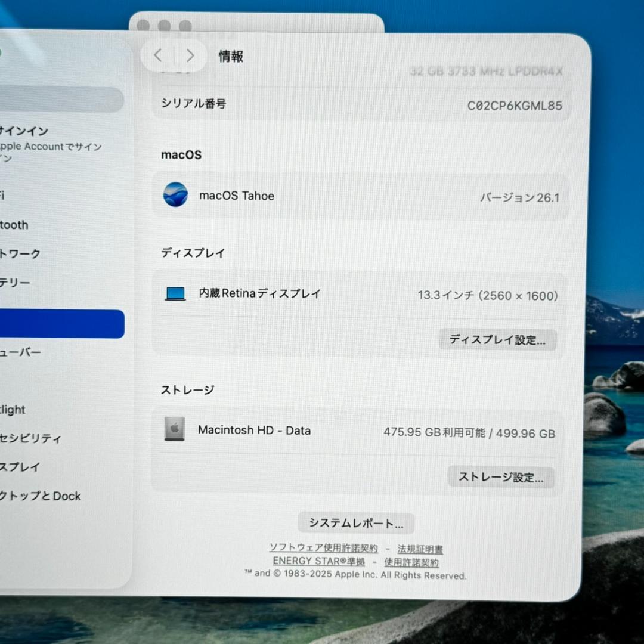Open the ENERGY STAR準拠 link
The image size is (644, 644).
[320, 561]
